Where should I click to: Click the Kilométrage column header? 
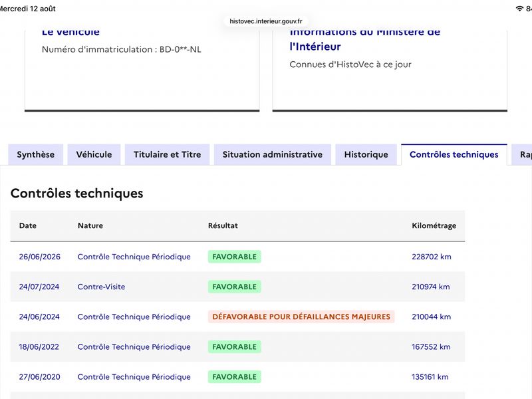434,226
